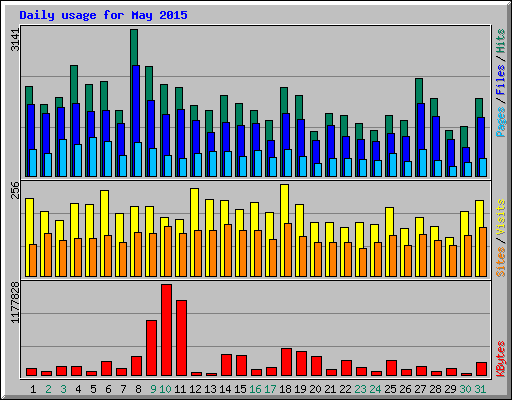Image resolution: width=512 pixels, height=400 pixels.
Task: Click the tallest red KBytes bar for day 10
Action: pos(167,330)
